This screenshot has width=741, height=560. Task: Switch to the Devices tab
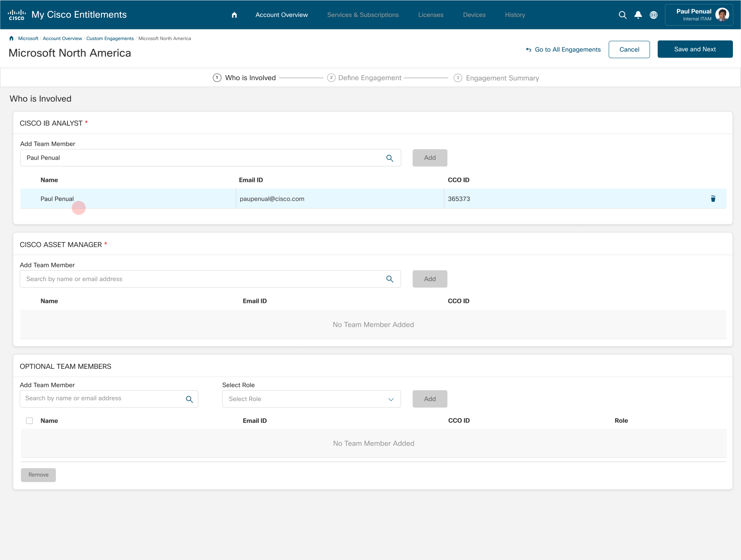tap(474, 15)
